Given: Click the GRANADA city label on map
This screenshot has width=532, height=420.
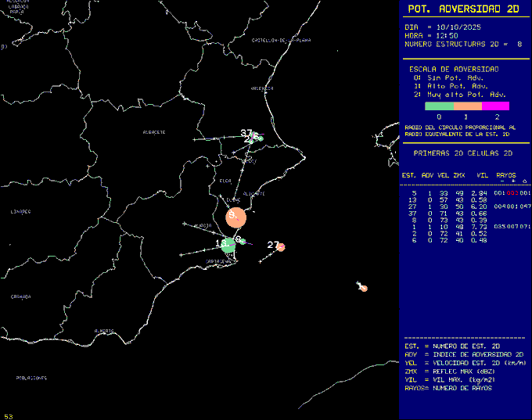Looking at the screenshot, I should (x=20, y=297).
